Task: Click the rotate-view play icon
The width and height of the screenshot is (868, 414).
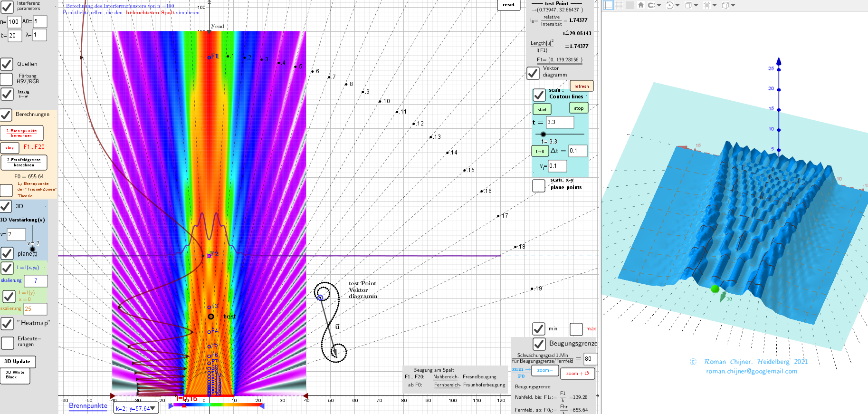Action: click(x=669, y=5)
